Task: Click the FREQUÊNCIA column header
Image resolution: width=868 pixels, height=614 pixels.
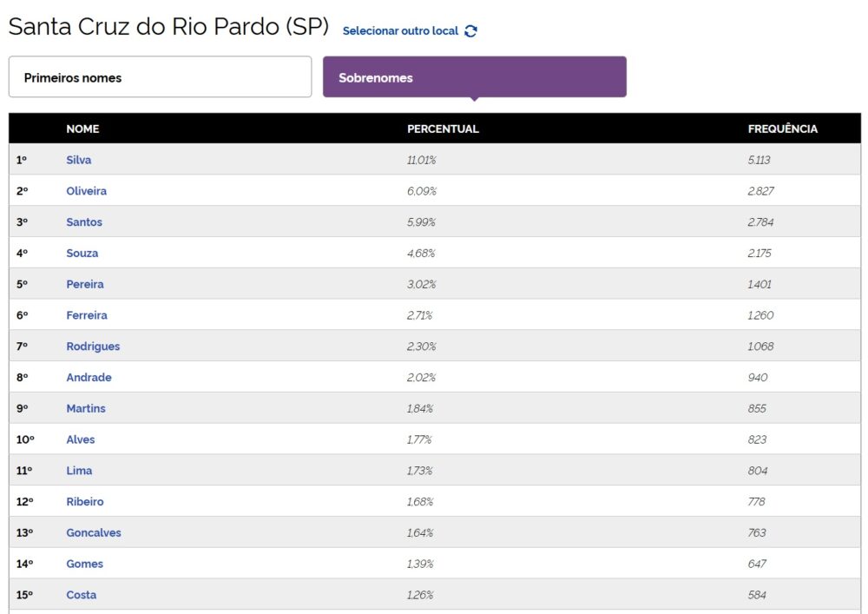Action: coord(782,129)
